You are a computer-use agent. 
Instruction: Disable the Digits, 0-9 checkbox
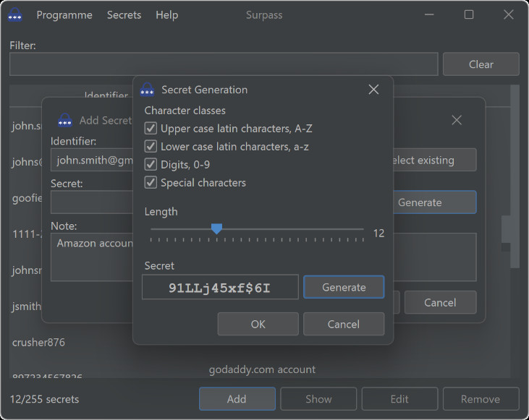pyautogui.click(x=151, y=165)
